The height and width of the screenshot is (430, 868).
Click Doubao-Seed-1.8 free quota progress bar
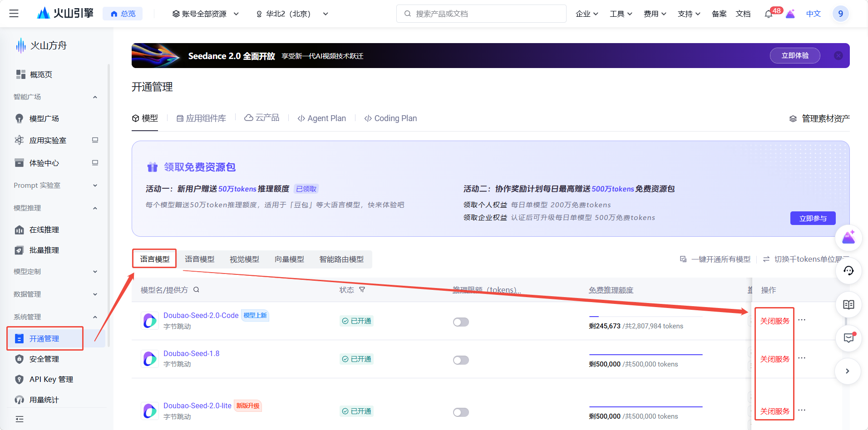pyautogui.click(x=646, y=355)
